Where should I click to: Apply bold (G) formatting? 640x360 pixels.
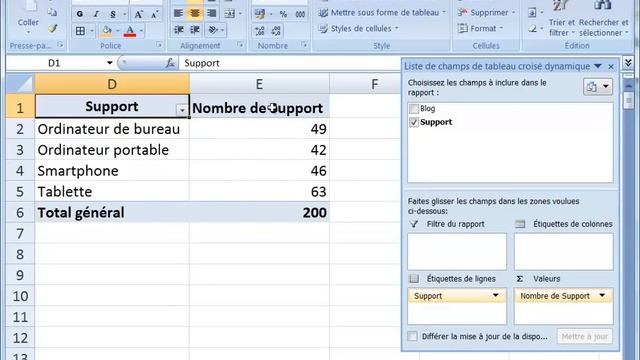[x=80, y=14]
